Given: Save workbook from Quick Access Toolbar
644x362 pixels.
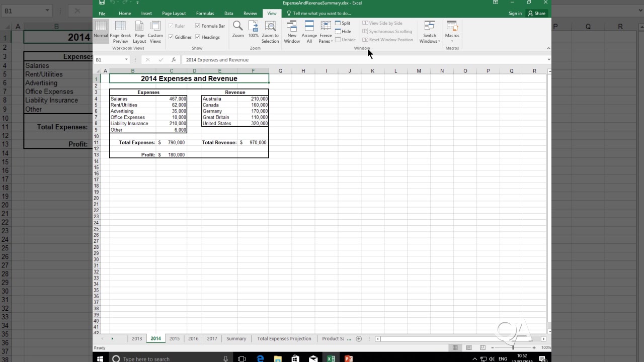Looking at the screenshot, I should [102, 3].
